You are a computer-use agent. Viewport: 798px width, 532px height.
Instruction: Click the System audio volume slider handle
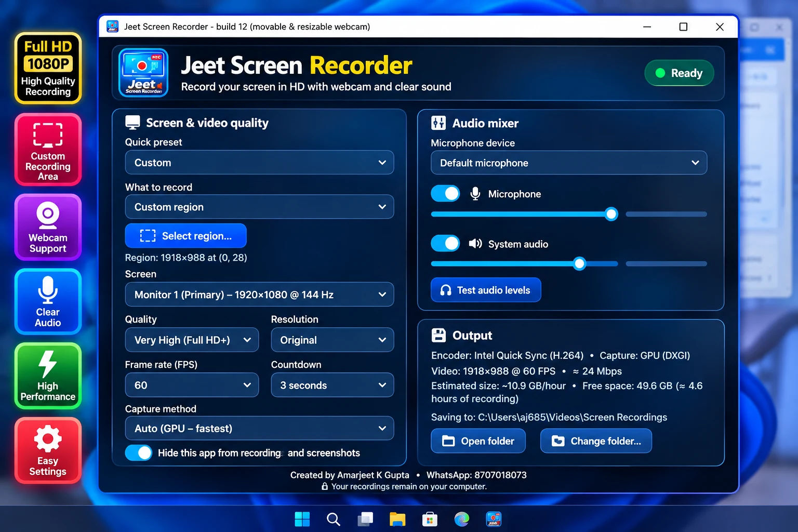[579, 264]
